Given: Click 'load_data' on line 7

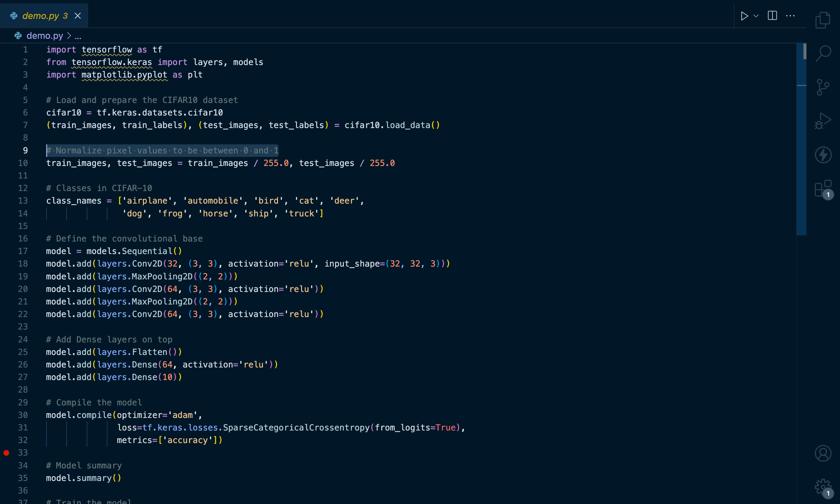Looking at the screenshot, I should pos(408,125).
